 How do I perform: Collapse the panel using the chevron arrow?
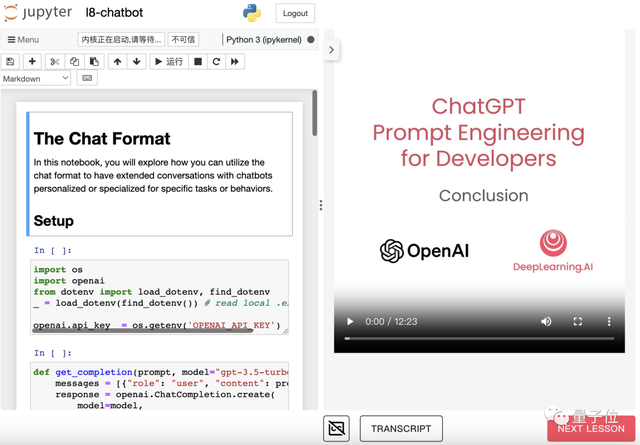(331, 49)
